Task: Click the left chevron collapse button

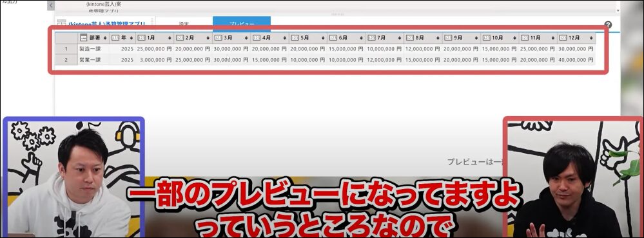Action: [51, 6]
